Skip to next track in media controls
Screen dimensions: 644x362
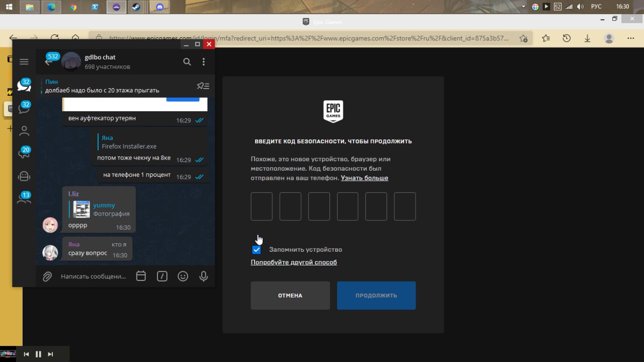[x=50, y=354]
